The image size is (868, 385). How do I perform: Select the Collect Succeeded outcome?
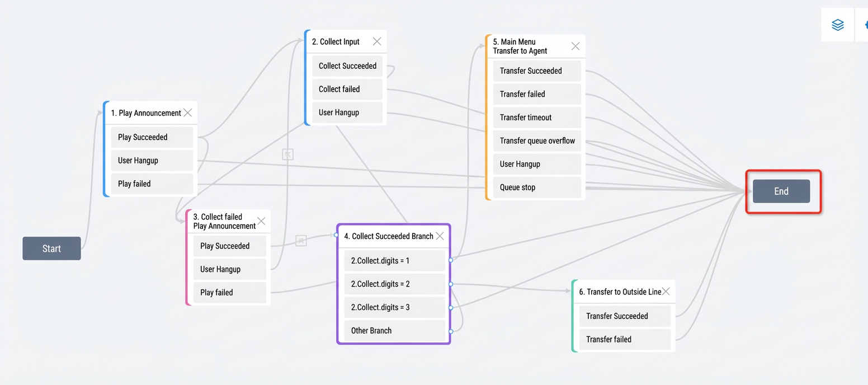[x=347, y=66]
